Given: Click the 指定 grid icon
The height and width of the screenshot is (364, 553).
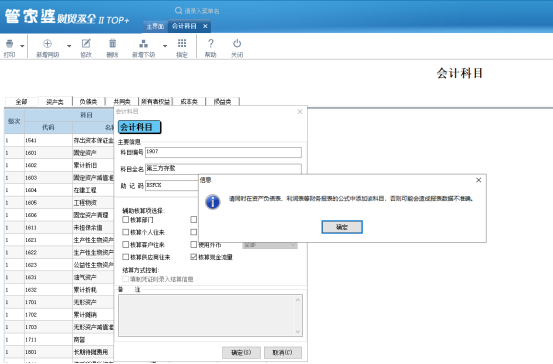Looking at the screenshot, I should coord(182,43).
